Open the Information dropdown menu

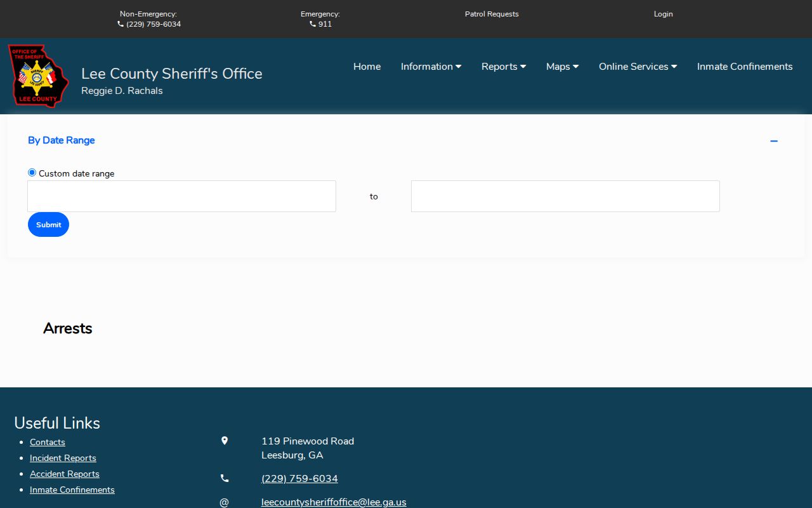coord(431,67)
